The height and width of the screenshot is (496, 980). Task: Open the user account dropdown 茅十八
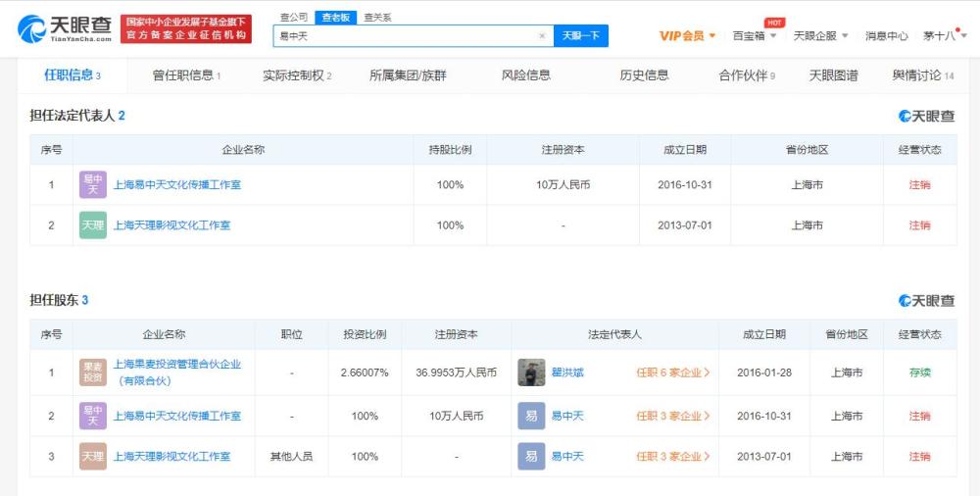[945, 36]
